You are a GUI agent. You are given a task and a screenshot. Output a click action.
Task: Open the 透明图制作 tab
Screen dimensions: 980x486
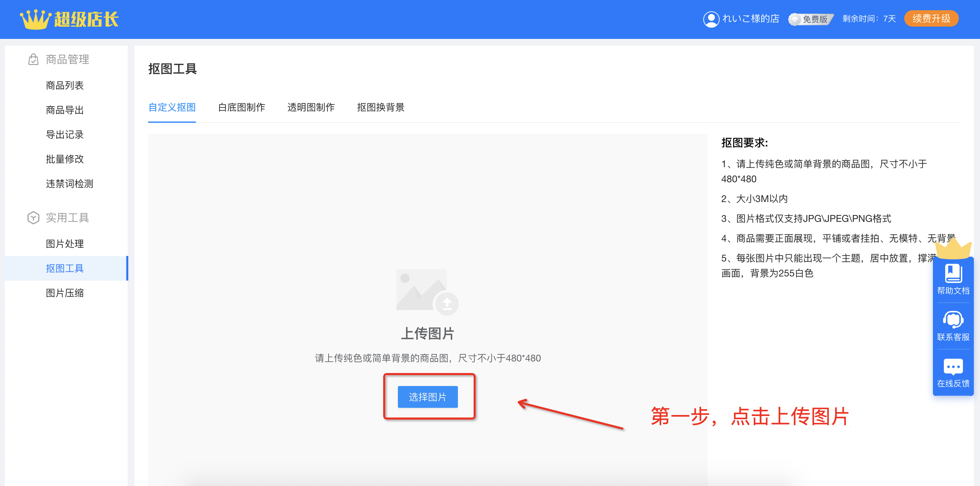click(x=311, y=107)
